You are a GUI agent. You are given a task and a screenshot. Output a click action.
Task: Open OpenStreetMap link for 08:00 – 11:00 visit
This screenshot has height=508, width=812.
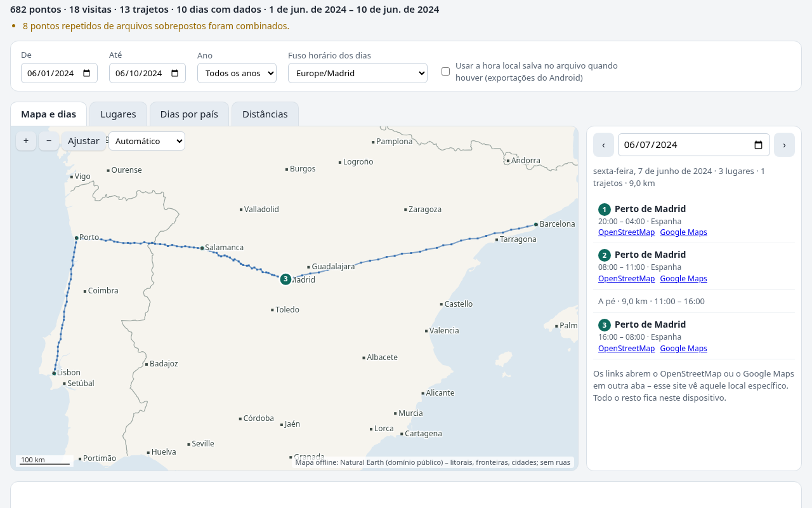pos(626,279)
